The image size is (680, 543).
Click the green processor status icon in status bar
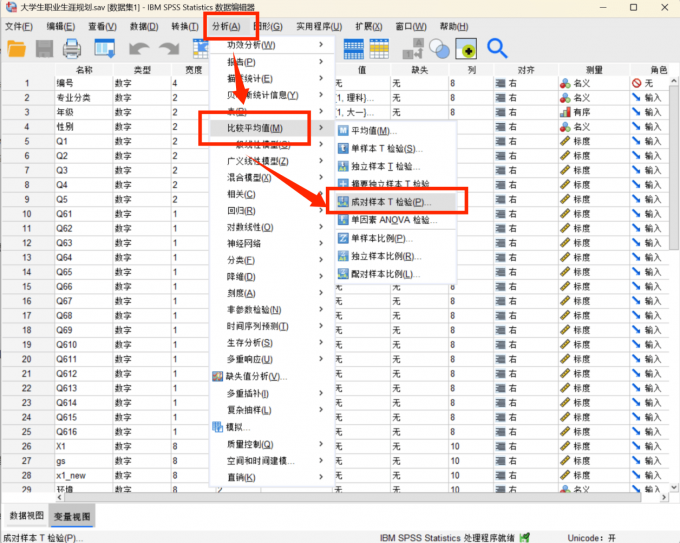525,538
